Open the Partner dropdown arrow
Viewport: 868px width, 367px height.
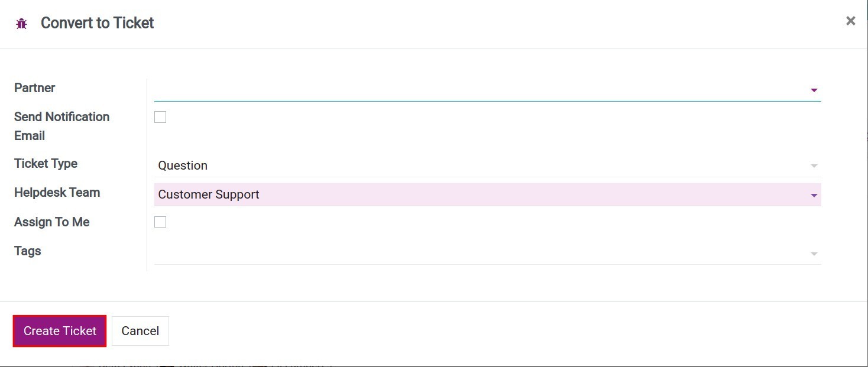tap(814, 90)
